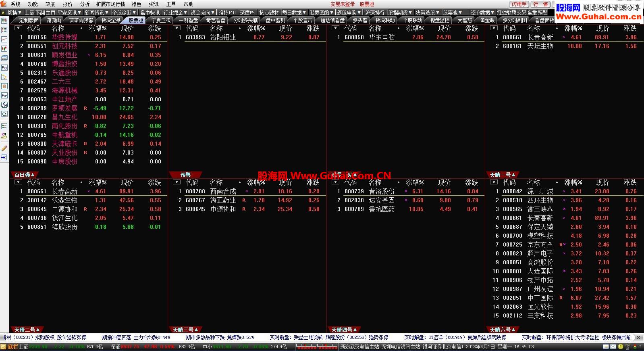Select the 京东方A row

(565, 244)
